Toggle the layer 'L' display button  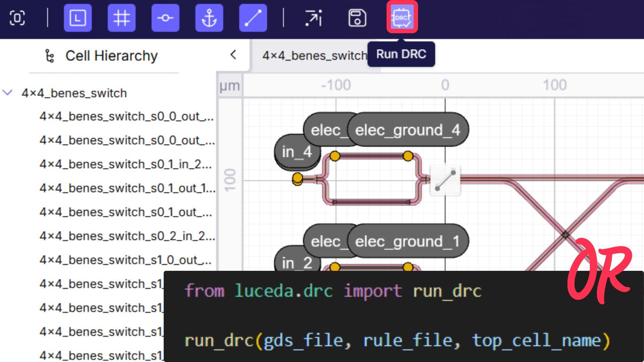click(78, 18)
